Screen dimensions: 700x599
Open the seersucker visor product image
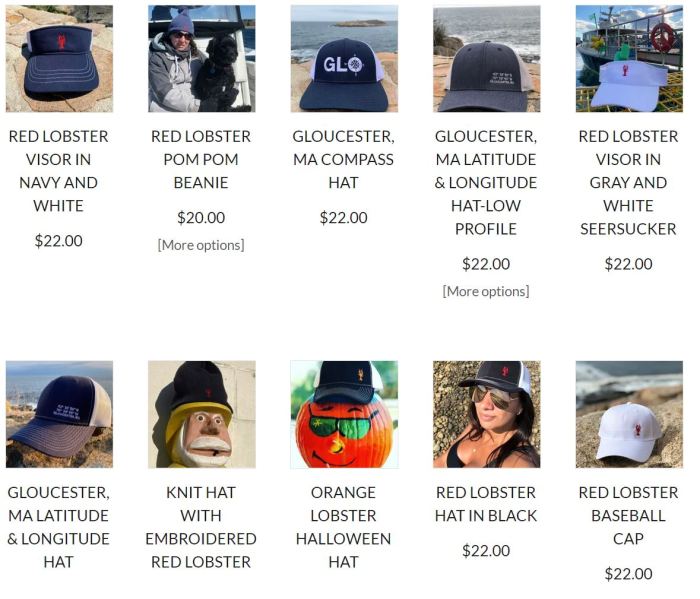[629, 58]
